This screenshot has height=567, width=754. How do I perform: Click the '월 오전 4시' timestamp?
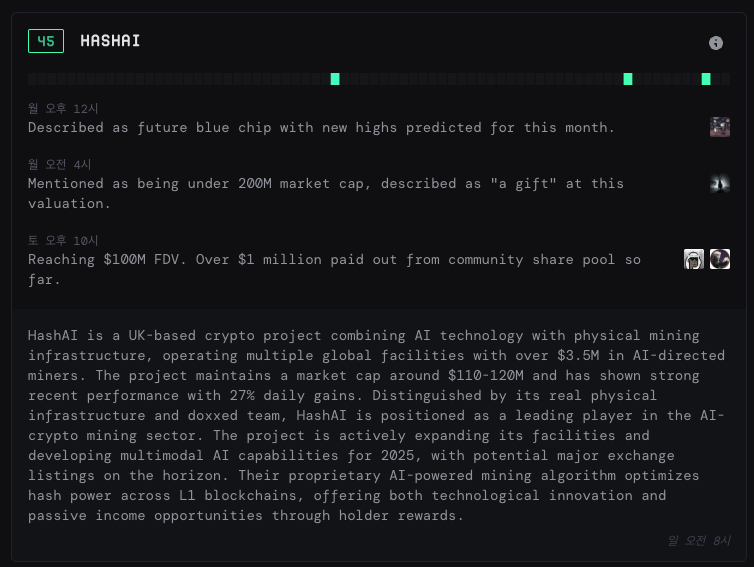[x=60, y=164]
